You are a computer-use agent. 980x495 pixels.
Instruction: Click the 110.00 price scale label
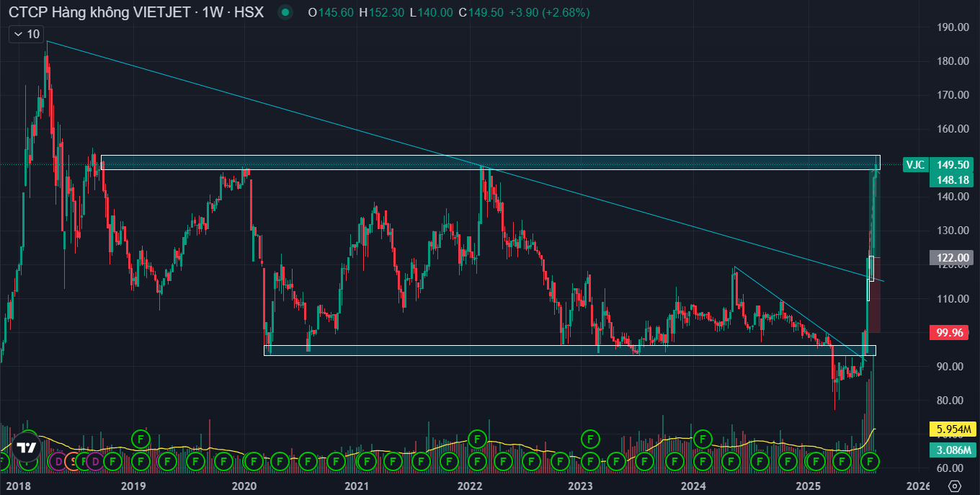[x=952, y=298]
